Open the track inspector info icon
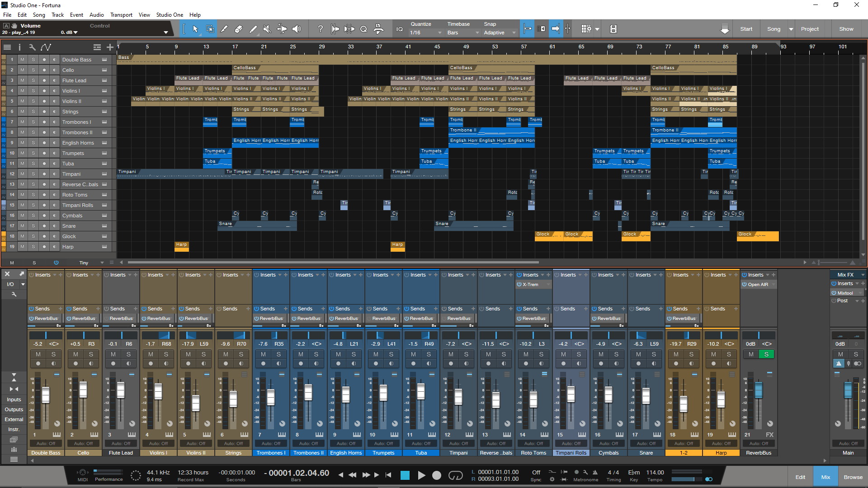Viewport: 868px width, 488px height. (19, 47)
